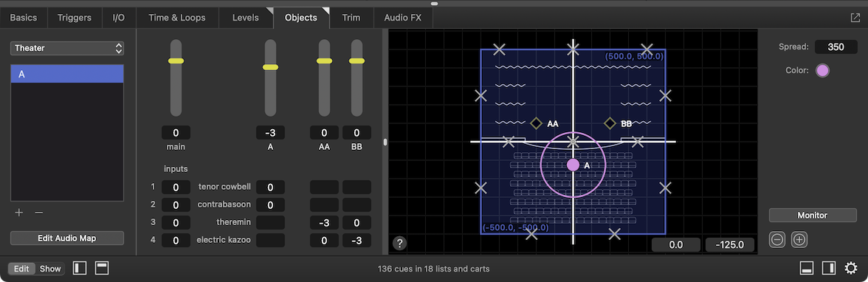Click the zoom in plus magnifier icon
This screenshot has height=282, width=868.
tap(800, 240)
